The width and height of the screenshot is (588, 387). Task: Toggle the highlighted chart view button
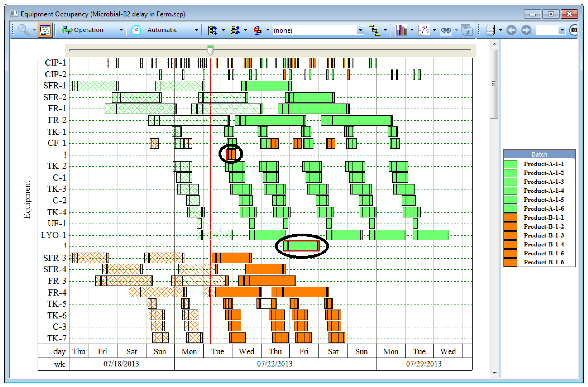click(45, 30)
